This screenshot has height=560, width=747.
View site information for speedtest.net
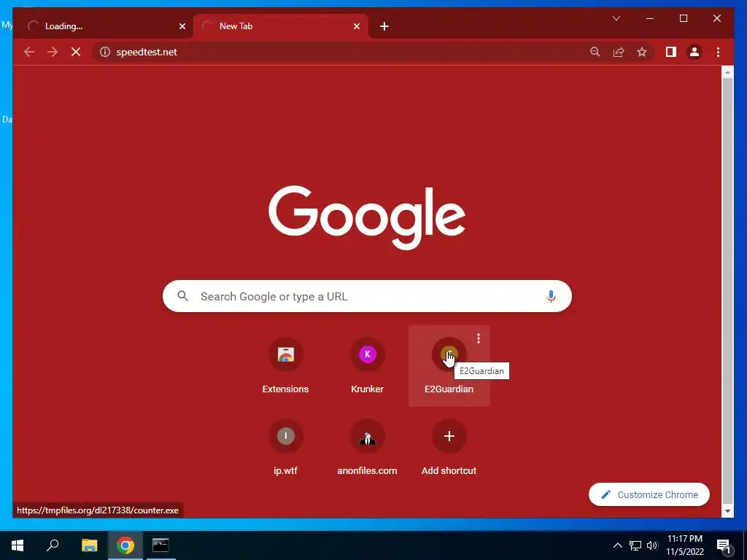(105, 52)
